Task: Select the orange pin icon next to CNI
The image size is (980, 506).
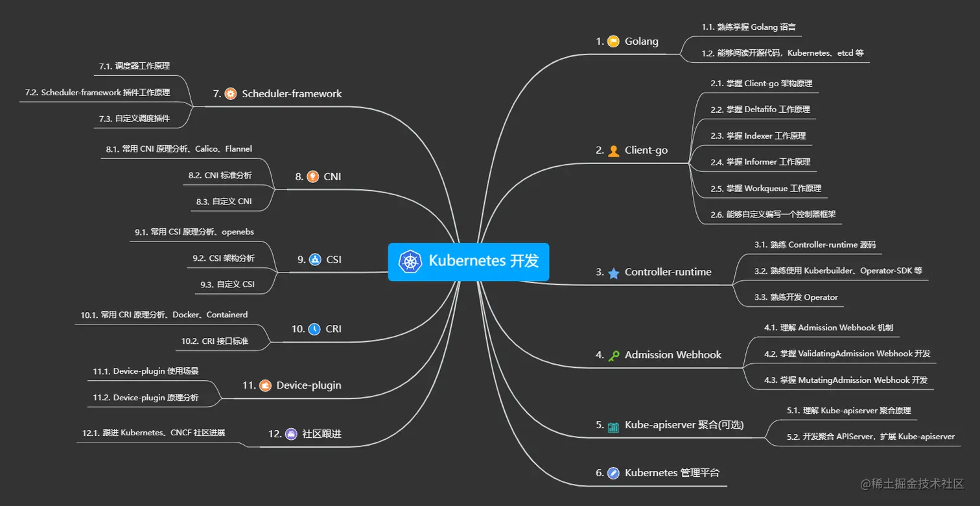Action: 312,176
